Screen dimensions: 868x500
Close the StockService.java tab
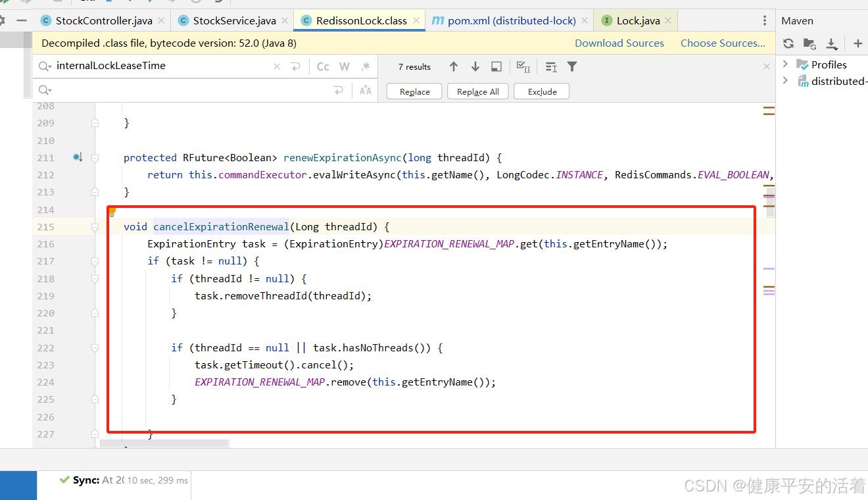(285, 21)
